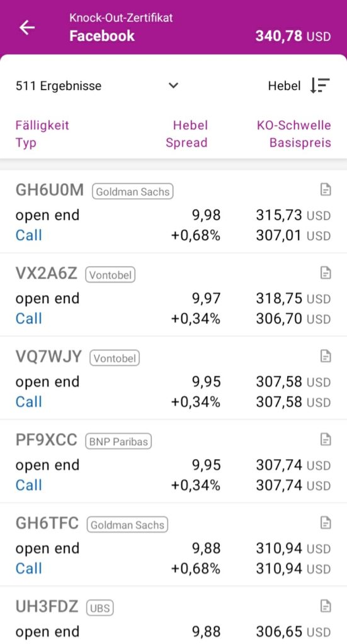
Task: Click the Goldman Sachs tag on GH6TFC
Action: coord(127,525)
